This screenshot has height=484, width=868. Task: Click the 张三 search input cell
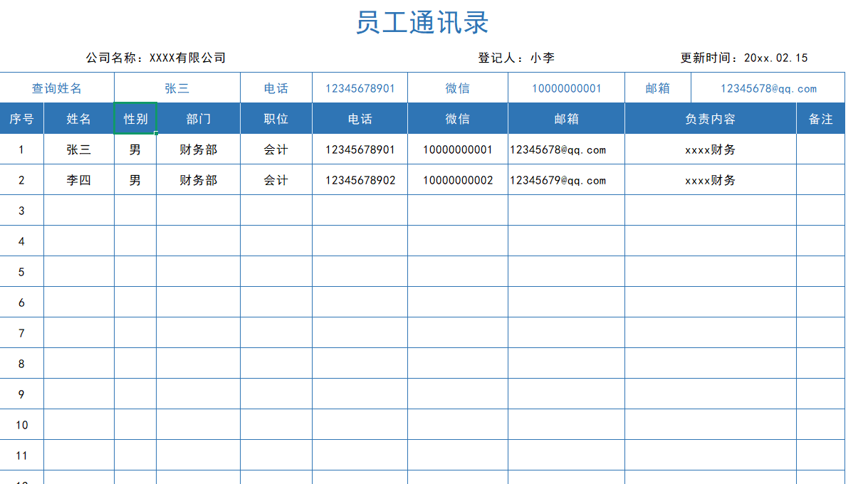[176, 88]
